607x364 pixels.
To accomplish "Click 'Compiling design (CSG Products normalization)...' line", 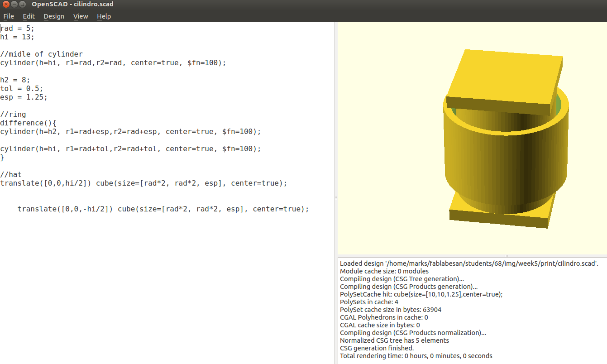I will pyautogui.click(x=413, y=333).
